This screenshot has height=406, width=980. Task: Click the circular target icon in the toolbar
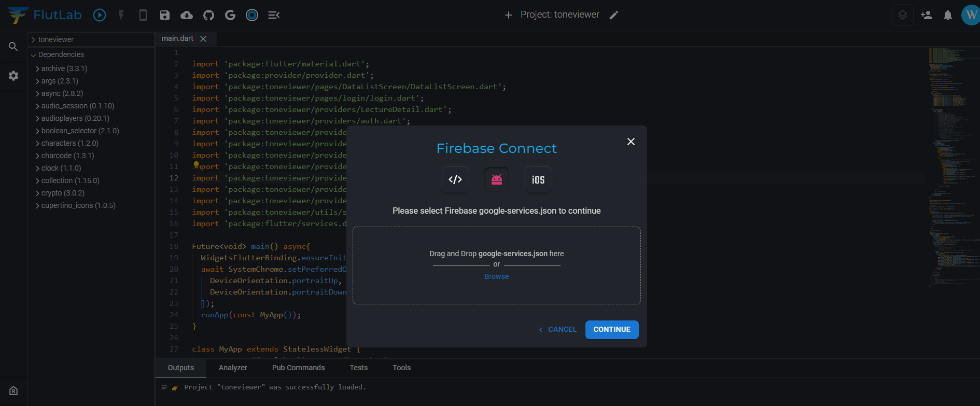coord(252,15)
